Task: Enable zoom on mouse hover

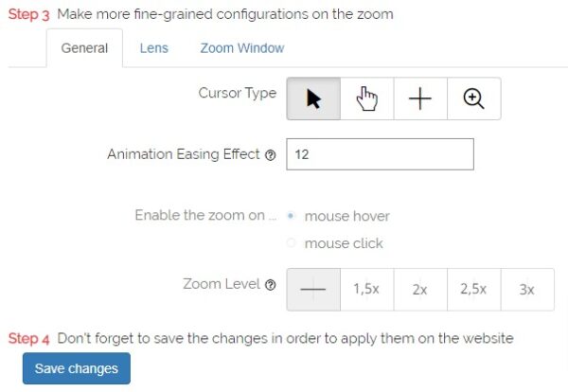Action: [292, 216]
